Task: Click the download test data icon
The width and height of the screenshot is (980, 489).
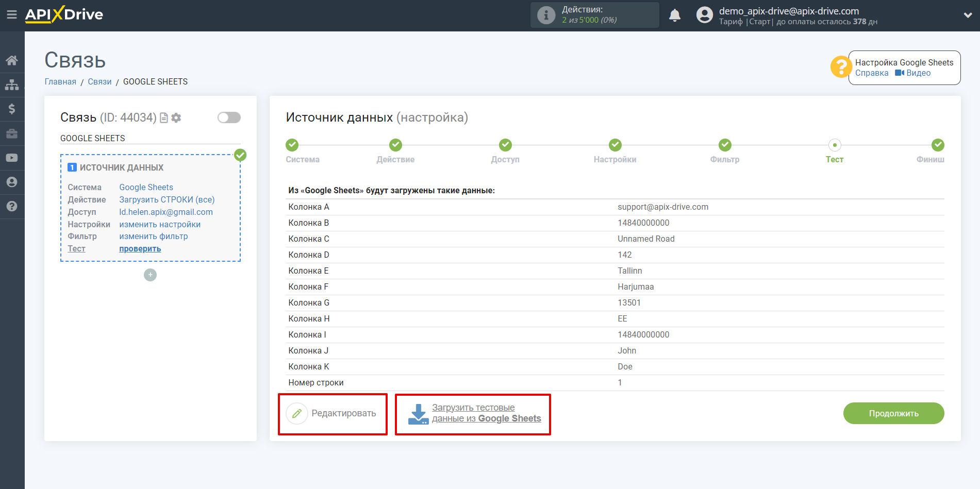Action: [x=418, y=414]
